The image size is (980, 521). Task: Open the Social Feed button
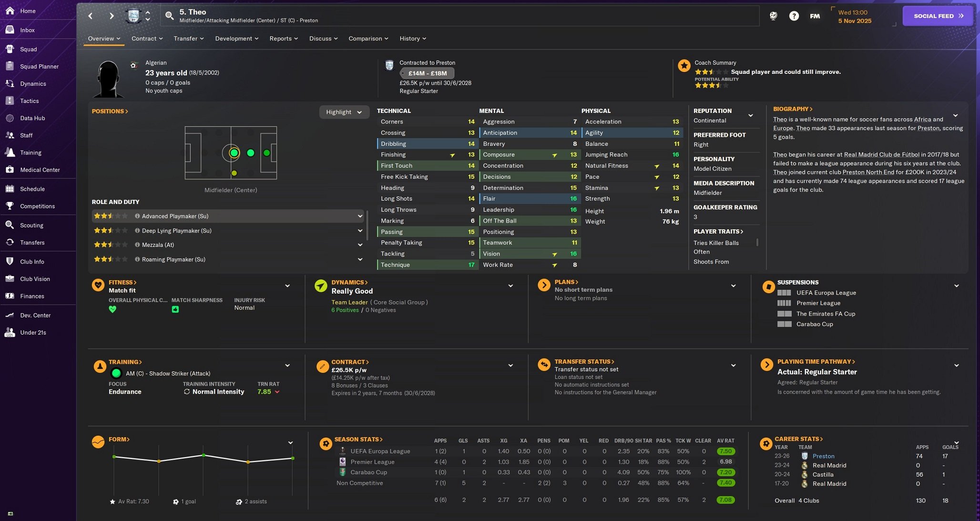[937, 16]
